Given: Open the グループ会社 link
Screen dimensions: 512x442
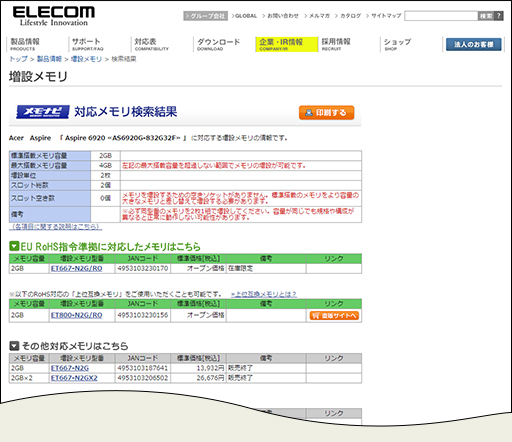Looking at the screenshot, I should click(205, 16).
